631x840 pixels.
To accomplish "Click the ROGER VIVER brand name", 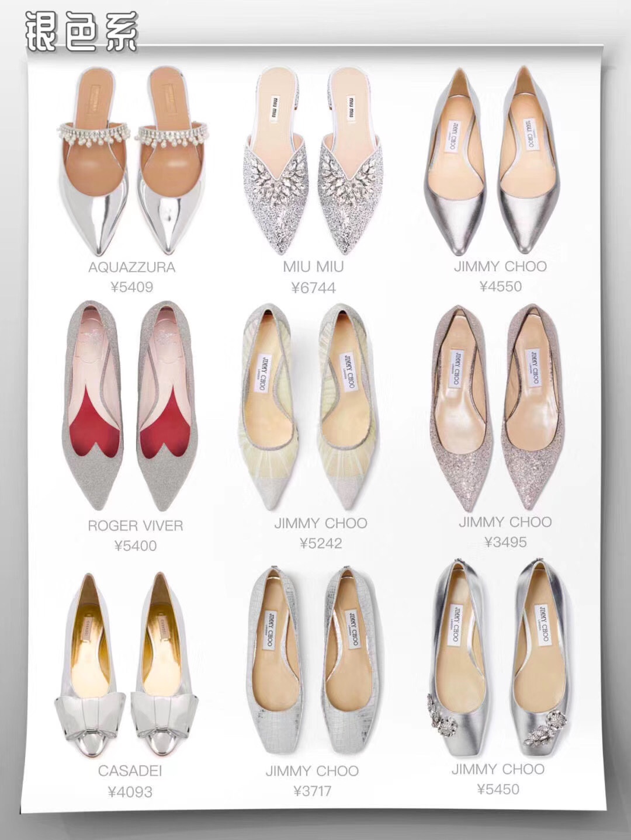I will pyautogui.click(x=136, y=526).
